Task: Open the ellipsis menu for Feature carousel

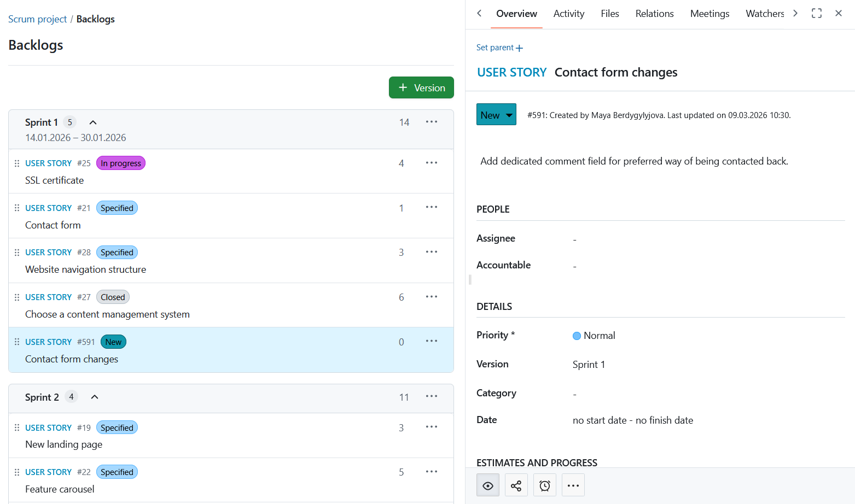Action: (x=431, y=471)
